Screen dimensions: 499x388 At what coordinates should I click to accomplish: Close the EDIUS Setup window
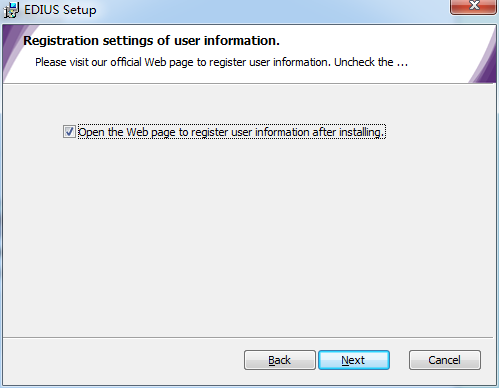click(473, 6)
